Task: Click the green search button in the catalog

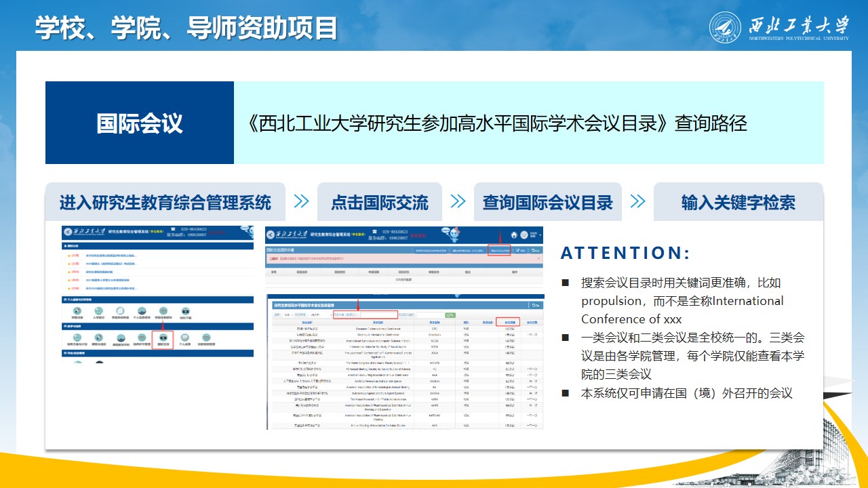Action: (x=450, y=315)
